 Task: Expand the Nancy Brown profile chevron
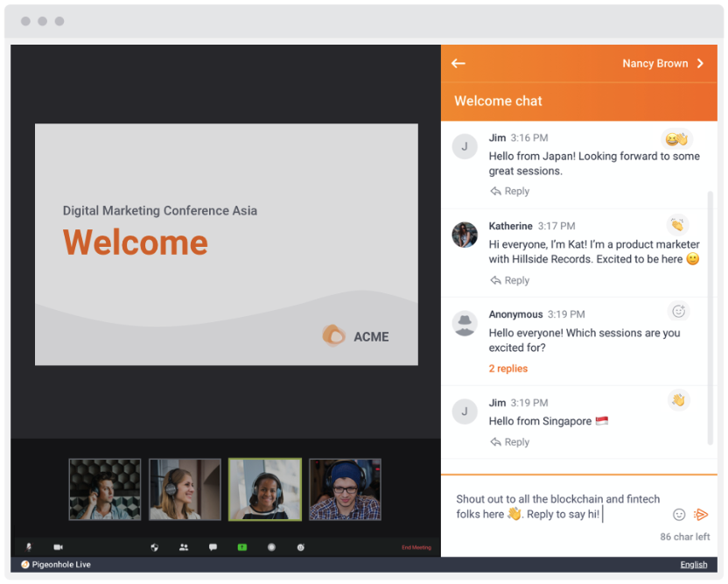701,63
